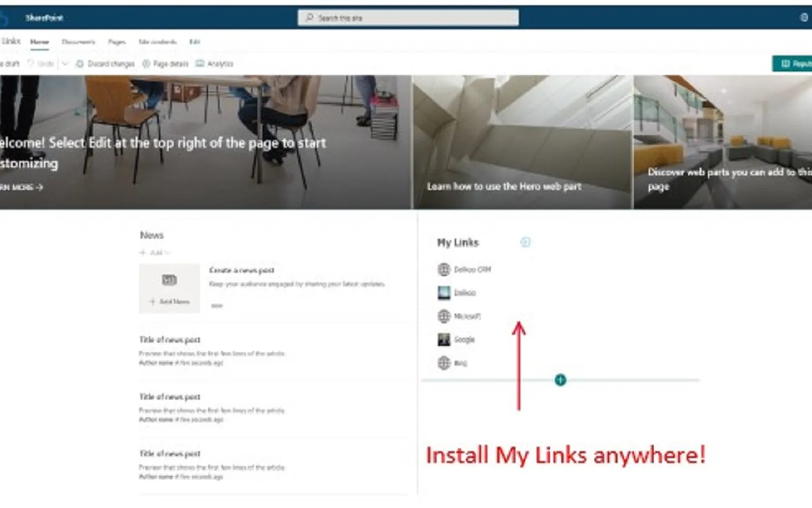812x508 pixels.
Task: Select the Discard changes label
Action: click(111, 63)
